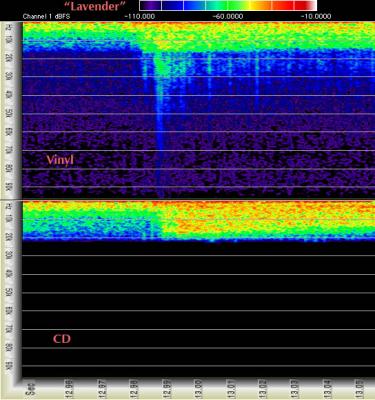Select the -110.000 dBFS scale value
The width and height of the screenshot is (375, 400).
[x=141, y=16]
